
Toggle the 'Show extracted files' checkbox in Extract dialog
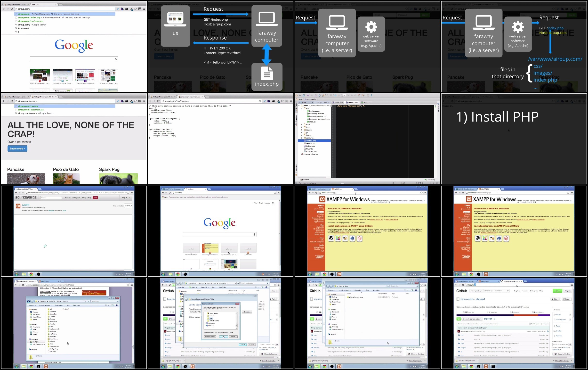coord(190,317)
